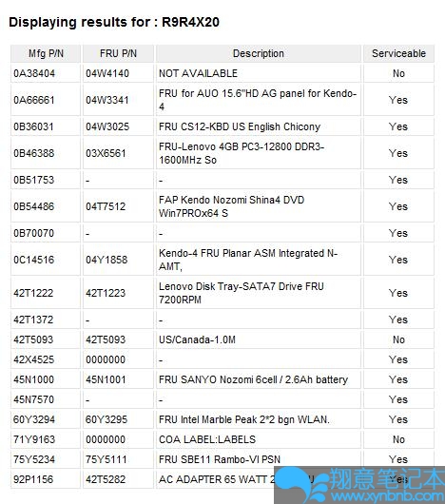
Task: Select FRU part number 42T1223
Action: coord(106,293)
